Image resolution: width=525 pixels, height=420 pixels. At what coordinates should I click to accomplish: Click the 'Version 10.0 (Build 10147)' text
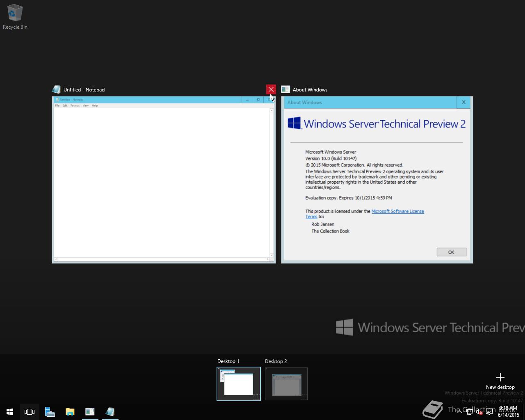point(331,158)
